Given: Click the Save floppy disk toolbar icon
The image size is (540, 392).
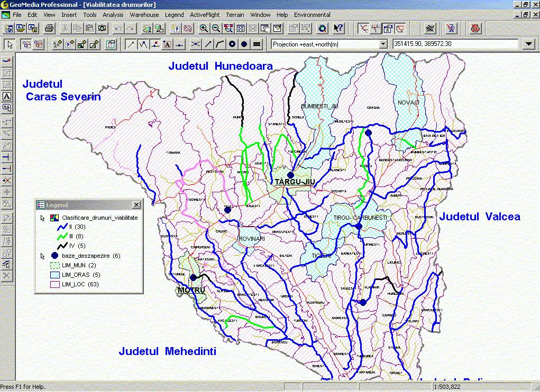Looking at the screenshot, I should (33, 28).
